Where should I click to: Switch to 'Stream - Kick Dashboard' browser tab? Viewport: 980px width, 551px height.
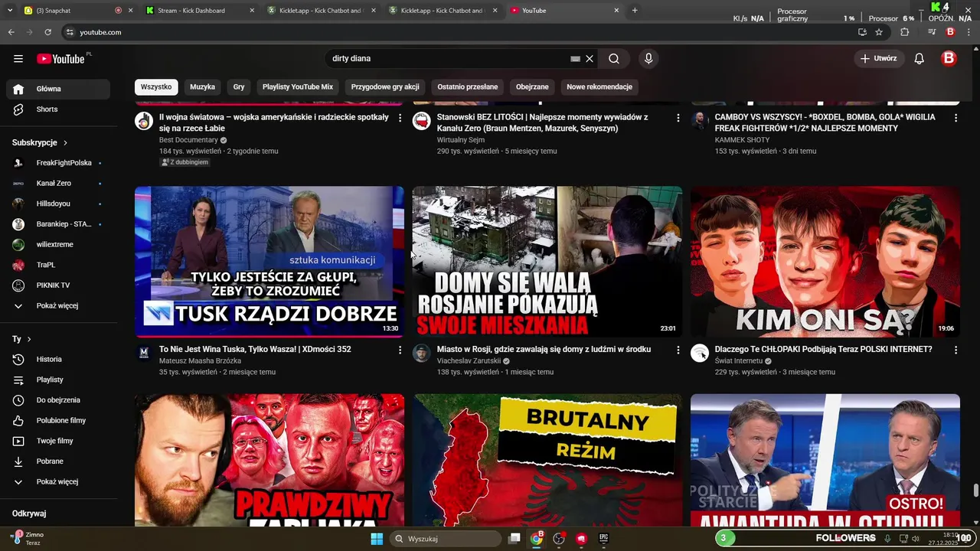point(201,11)
